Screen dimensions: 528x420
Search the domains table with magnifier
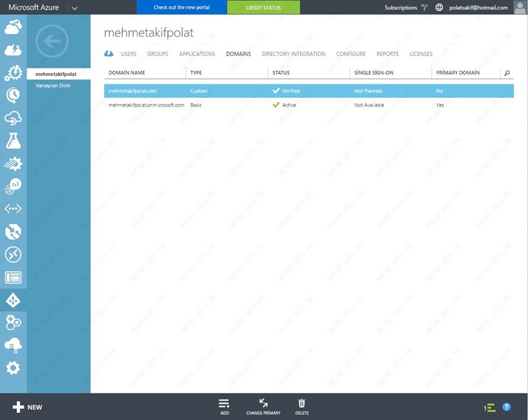(x=507, y=73)
